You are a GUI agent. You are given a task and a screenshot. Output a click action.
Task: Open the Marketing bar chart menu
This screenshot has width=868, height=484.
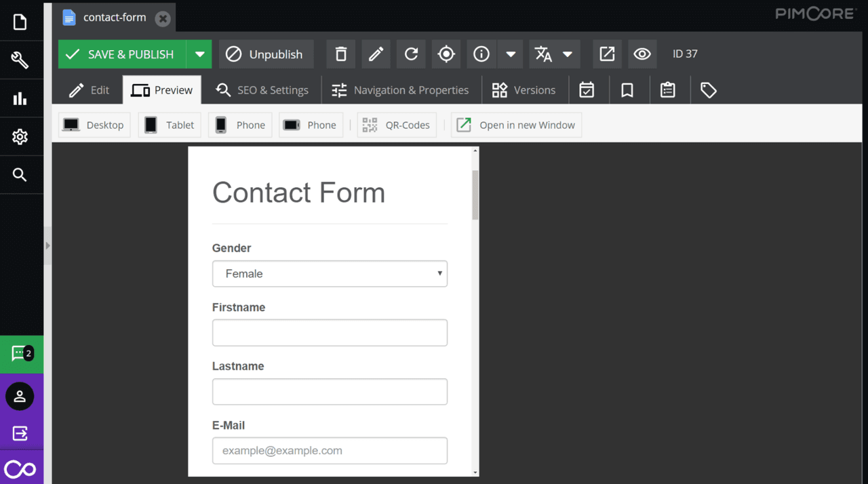click(x=20, y=98)
